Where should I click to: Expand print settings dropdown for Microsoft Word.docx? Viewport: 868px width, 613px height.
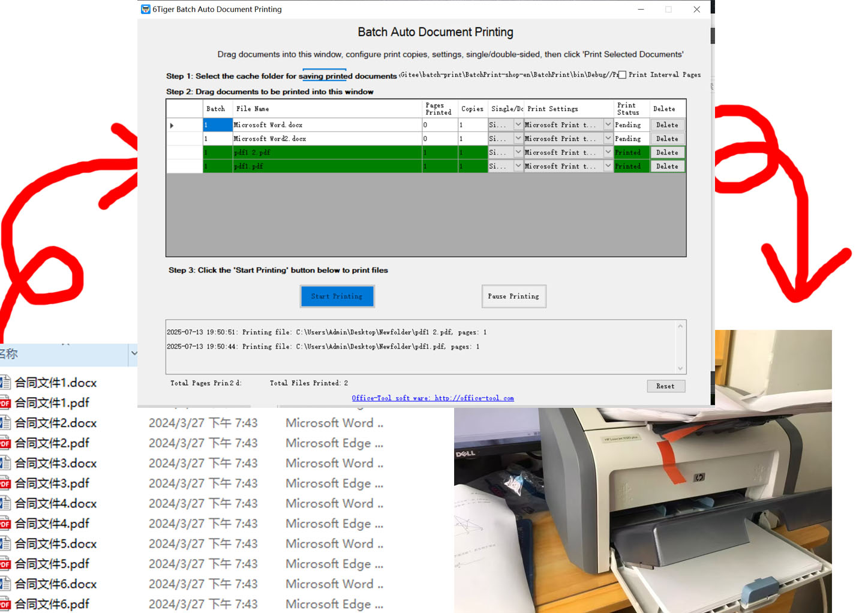click(x=608, y=125)
